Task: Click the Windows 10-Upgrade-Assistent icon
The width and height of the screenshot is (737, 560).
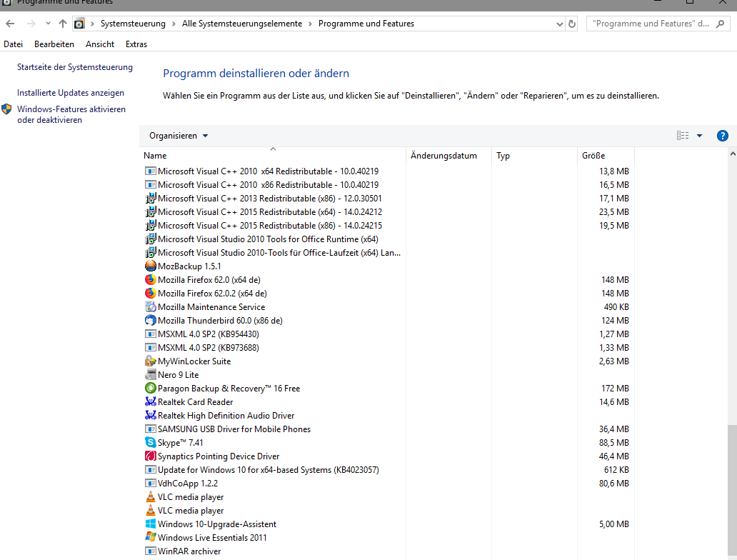Action: (151, 524)
